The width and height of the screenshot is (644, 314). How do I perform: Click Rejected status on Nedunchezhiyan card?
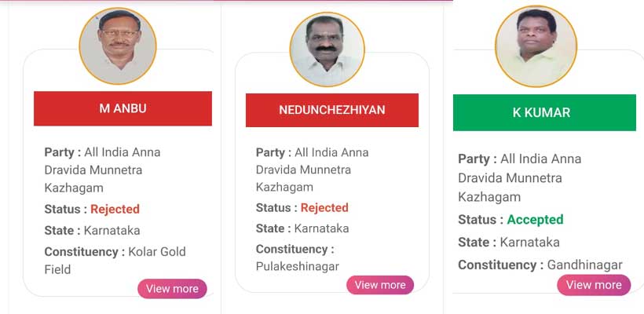[324, 207]
